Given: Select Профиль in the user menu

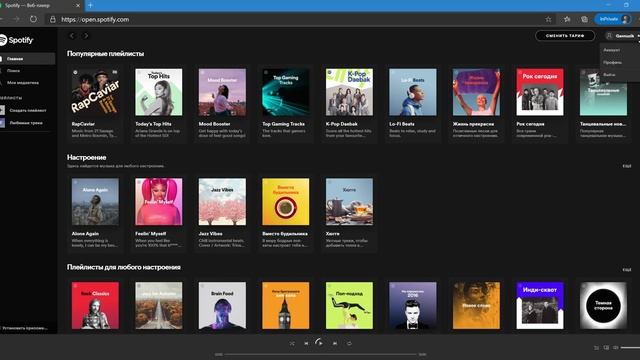Looking at the screenshot, I should pyautogui.click(x=612, y=62).
